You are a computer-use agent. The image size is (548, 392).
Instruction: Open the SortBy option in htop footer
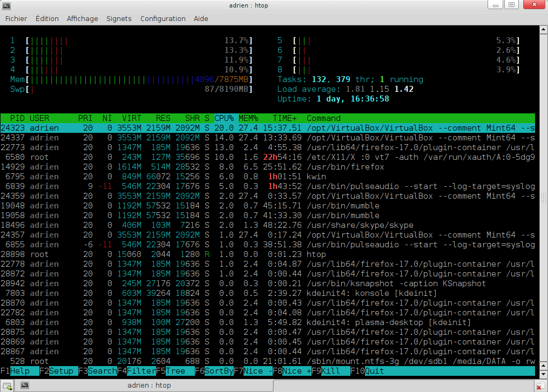click(219, 371)
